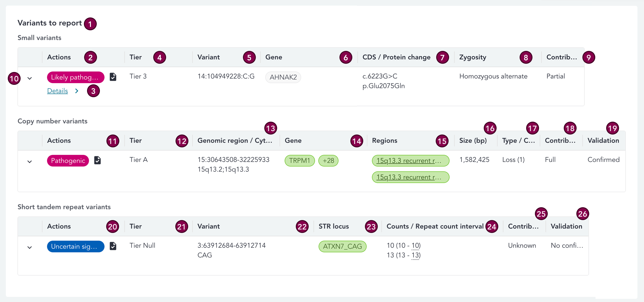Click the document-check icon beside the Pathogenic badge
This screenshot has height=302, width=644.
[97, 160]
